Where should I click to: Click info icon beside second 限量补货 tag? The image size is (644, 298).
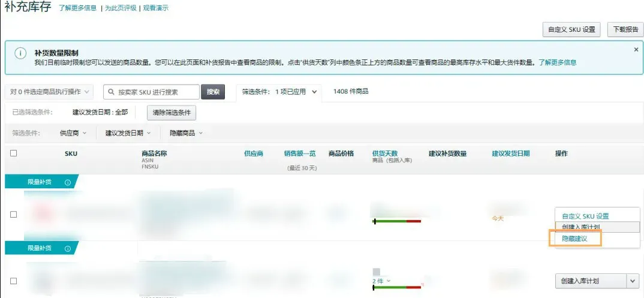[x=68, y=248]
